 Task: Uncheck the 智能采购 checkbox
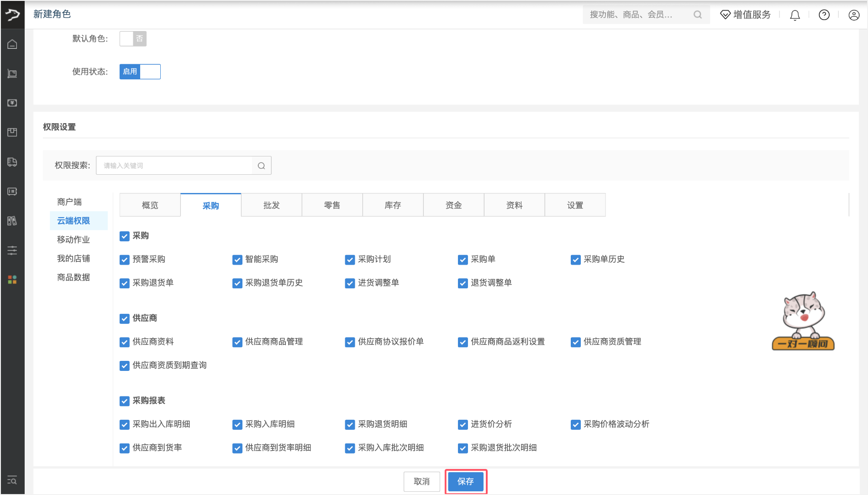tap(237, 260)
